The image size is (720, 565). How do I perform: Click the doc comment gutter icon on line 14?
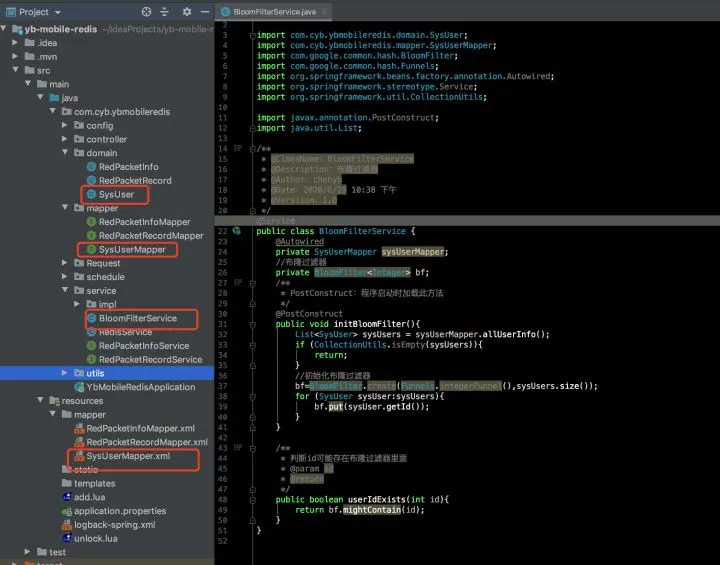pos(237,148)
